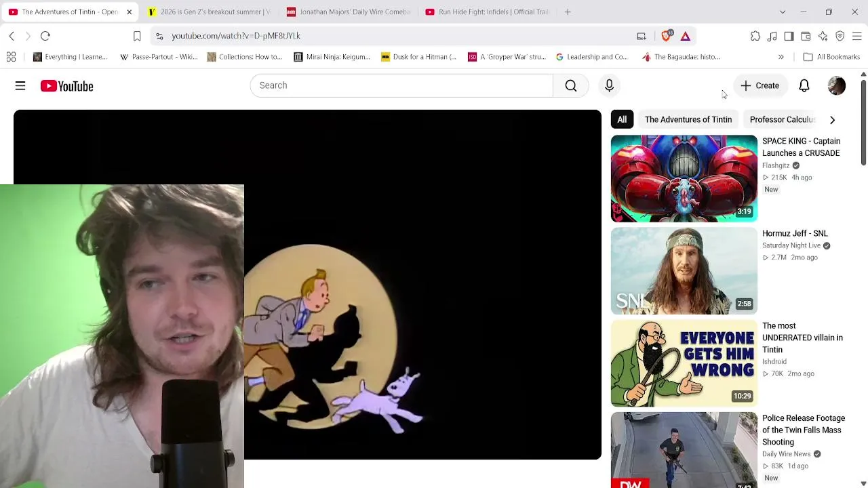This screenshot has height=488, width=868.
Task: Start voice search with the microphone
Action: tap(609, 85)
